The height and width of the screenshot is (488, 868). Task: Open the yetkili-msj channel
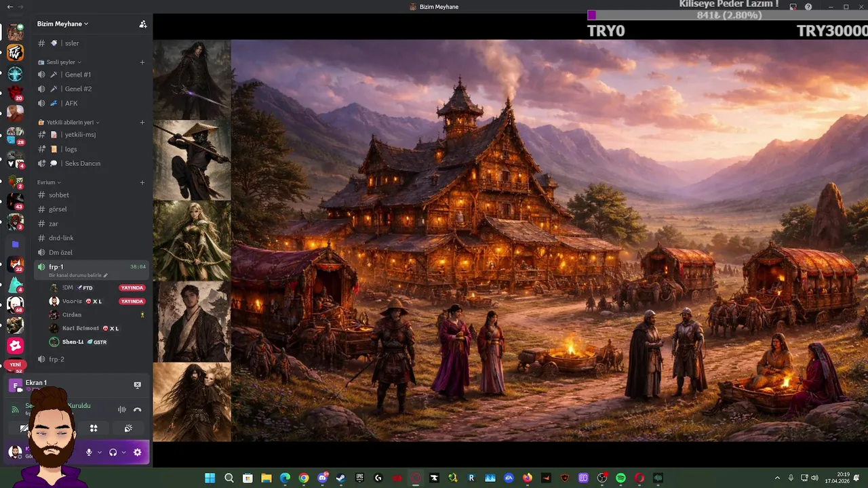click(92, 135)
